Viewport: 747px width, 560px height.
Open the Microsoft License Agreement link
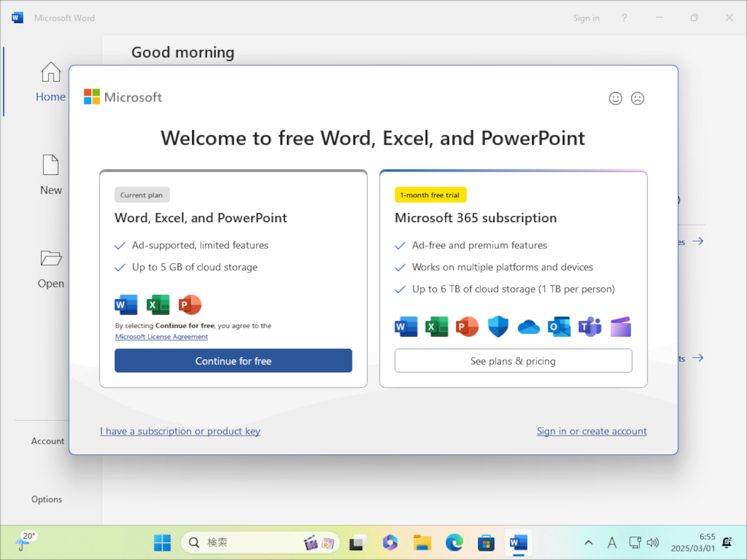pos(161,337)
